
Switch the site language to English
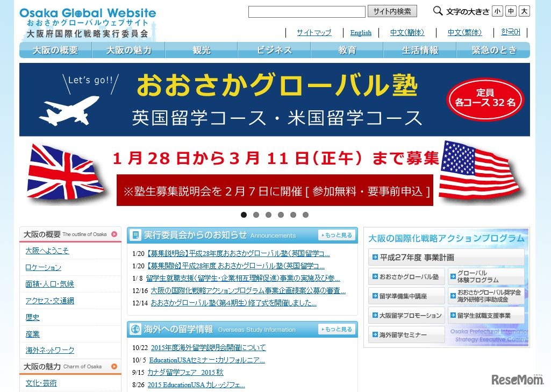tap(361, 33)
